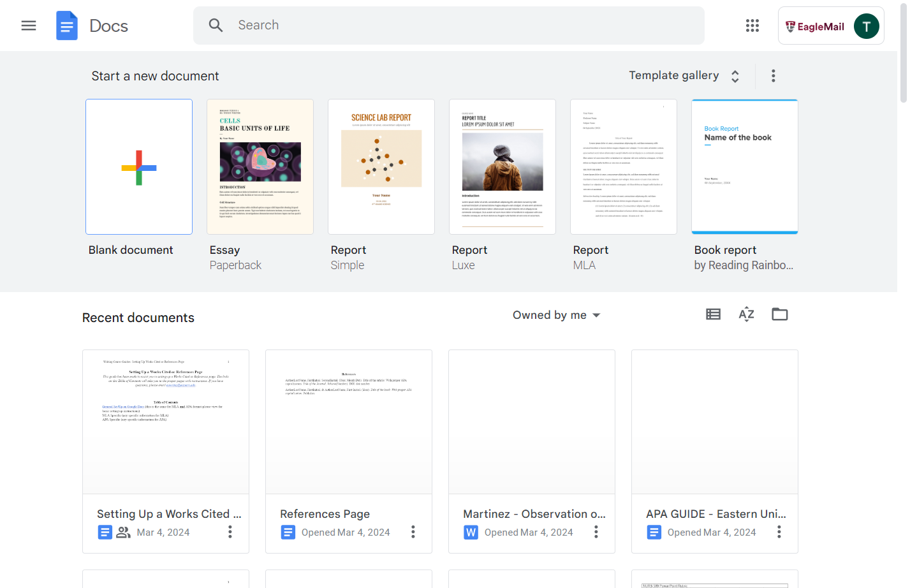Screen dimensions: 910x588
Task: Create a Blank document
Action: (x=139, y=167)
